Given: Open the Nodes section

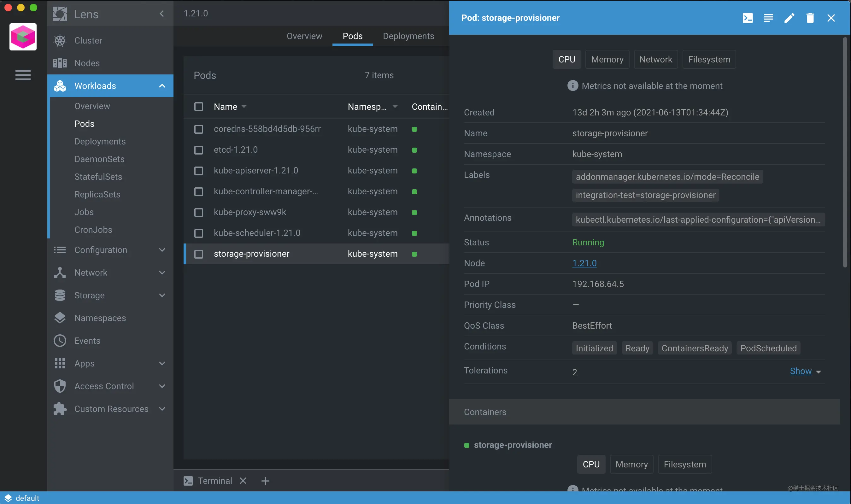Looking at the screenshot, I should (87, 63).
